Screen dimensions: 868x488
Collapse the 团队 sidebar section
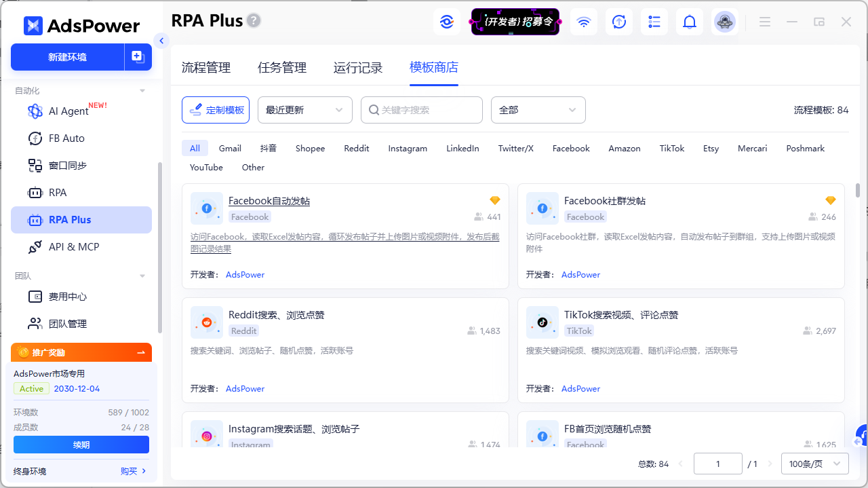tap(142, 276)
